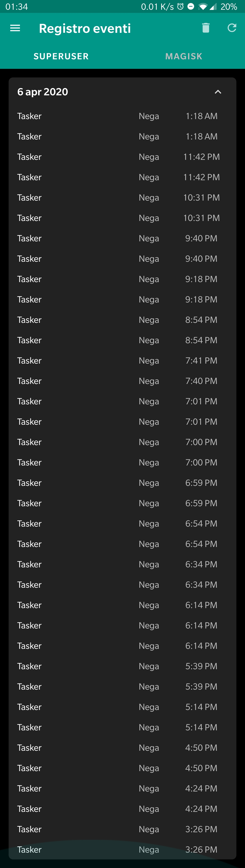
Task: Switch to the MAGISK tab
Action: tap(184, 56)
